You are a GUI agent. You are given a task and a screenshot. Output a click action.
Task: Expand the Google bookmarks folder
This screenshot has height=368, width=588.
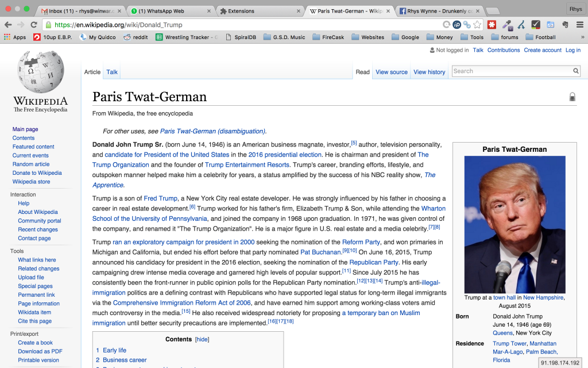pos(405,37)
